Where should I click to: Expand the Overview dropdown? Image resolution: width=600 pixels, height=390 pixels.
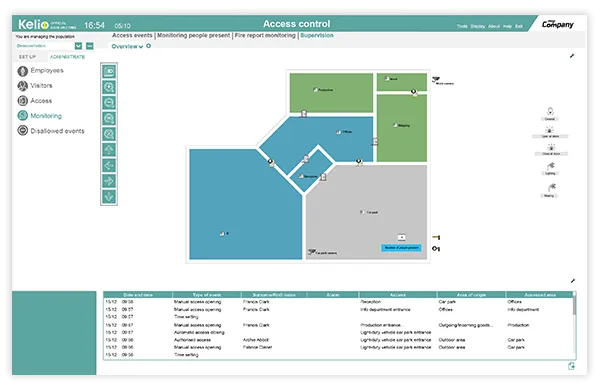click(127, 46)
